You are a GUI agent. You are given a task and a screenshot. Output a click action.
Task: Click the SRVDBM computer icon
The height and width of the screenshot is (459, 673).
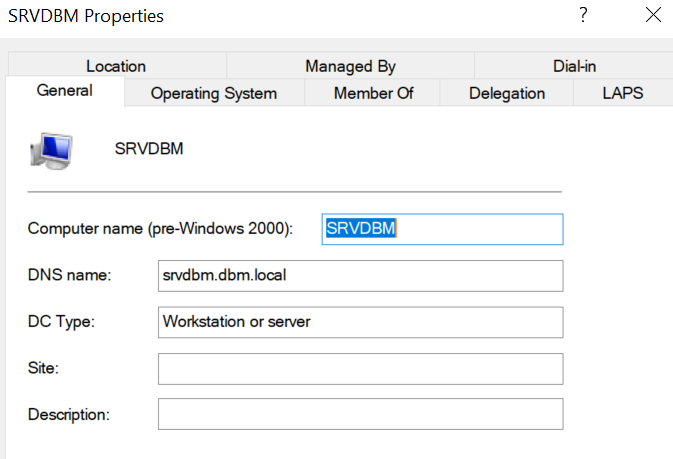tap(51, 151)
